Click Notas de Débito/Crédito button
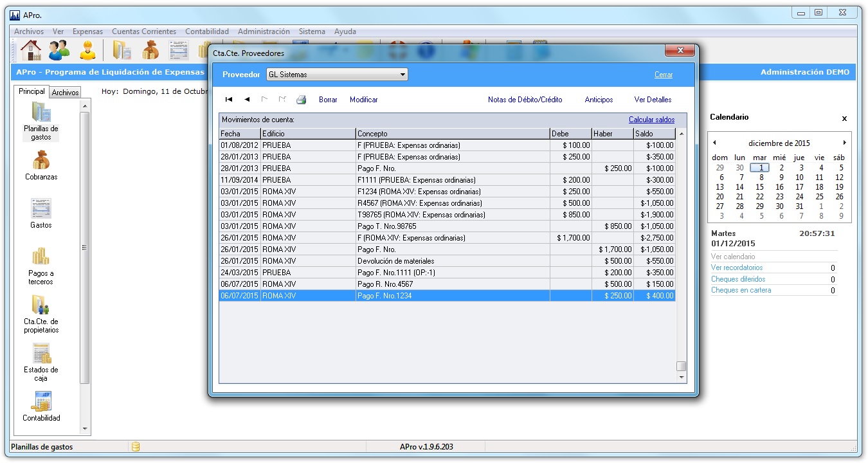This screenshot has width=868, height=463. click(525, 100)
